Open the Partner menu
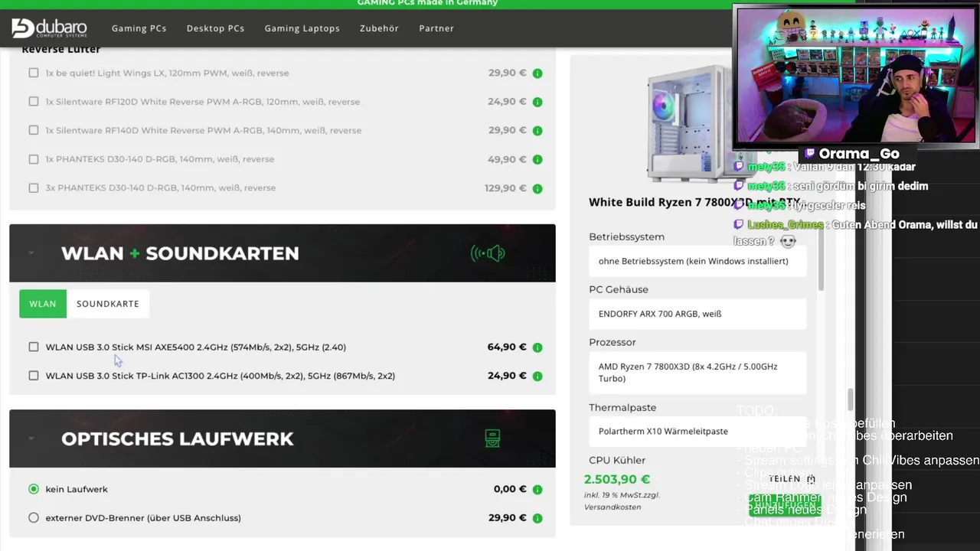This screenshot has height=551, width=980. tap(436, 28)
